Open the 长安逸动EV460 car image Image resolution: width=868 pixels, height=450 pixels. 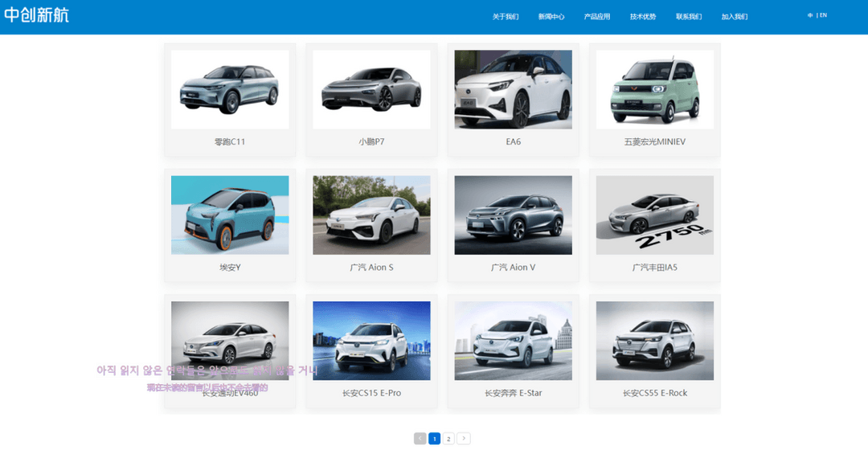click(230, 341)
